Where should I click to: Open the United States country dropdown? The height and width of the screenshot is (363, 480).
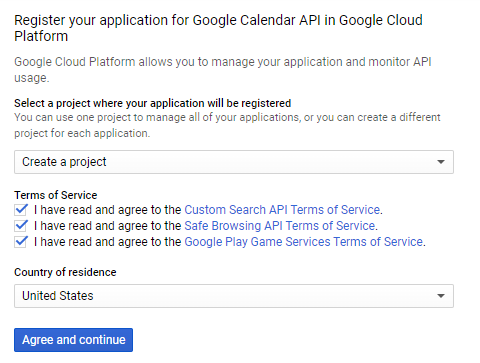(234, 296)
